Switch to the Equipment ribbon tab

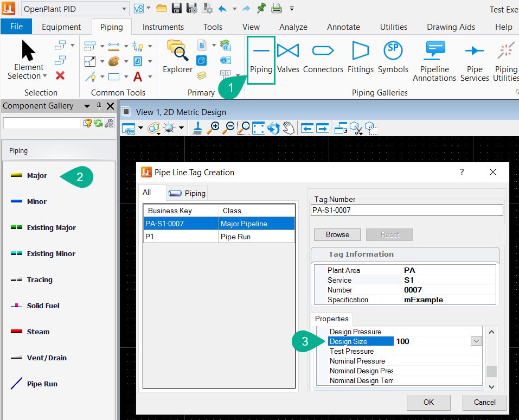tap(61, 27)
